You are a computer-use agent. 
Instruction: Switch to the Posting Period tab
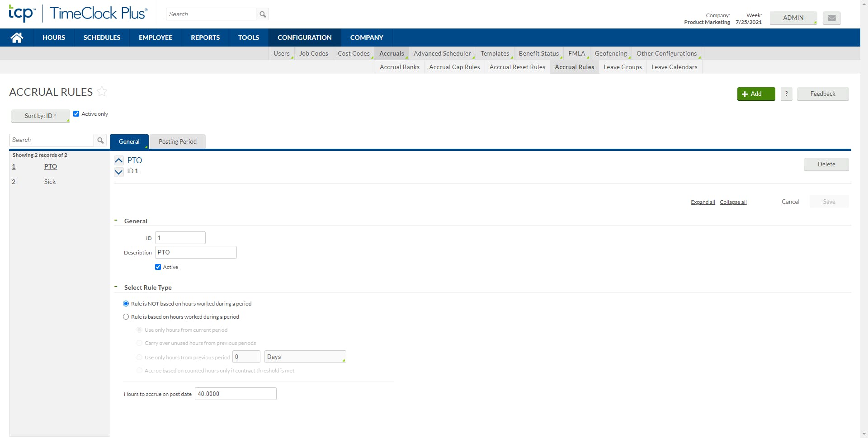click(x=177, y=141)
